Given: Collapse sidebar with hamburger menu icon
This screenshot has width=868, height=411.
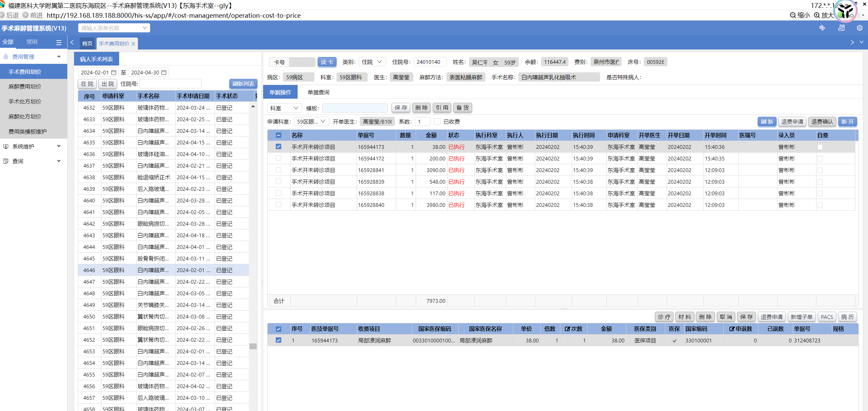Looking at the screenshot, I should tap(59, 42).
